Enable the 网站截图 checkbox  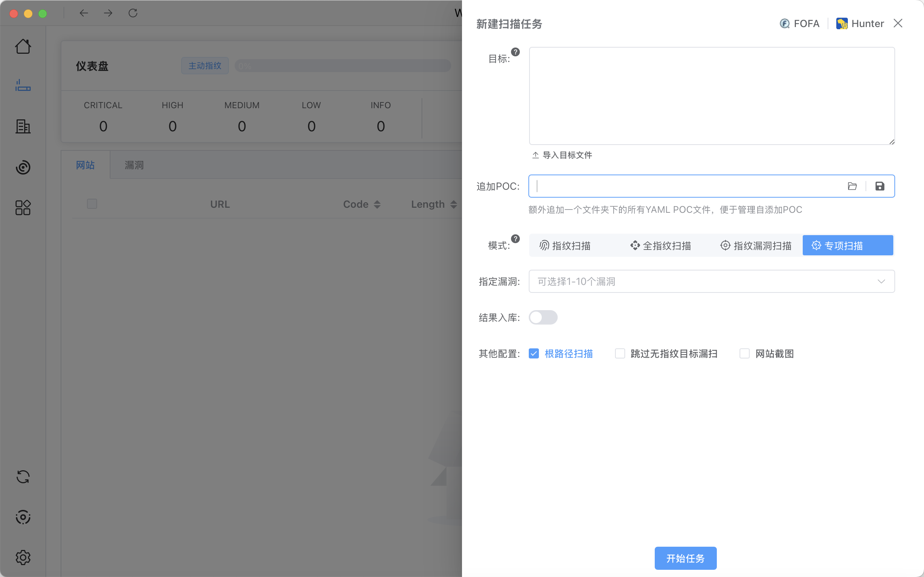[745, 354]
